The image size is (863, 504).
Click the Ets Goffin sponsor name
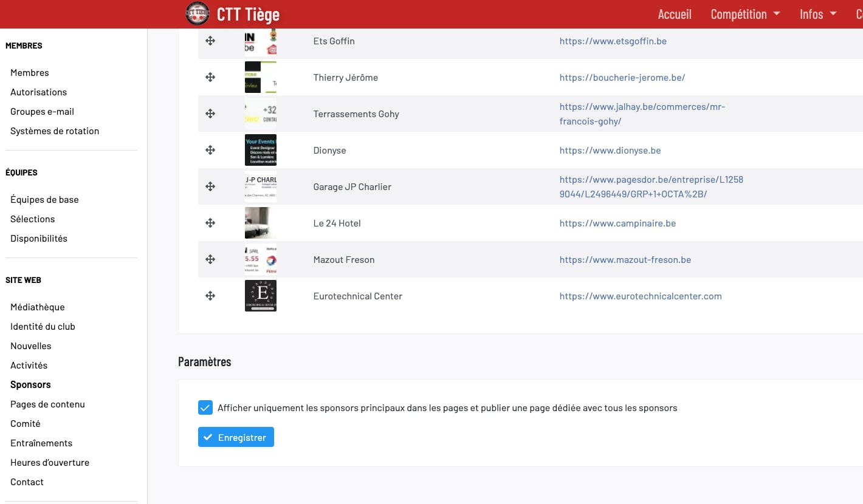tap(334, 41)
